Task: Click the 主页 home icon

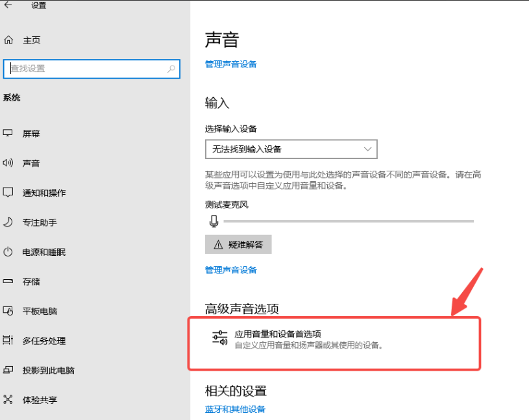Action: 9,40
